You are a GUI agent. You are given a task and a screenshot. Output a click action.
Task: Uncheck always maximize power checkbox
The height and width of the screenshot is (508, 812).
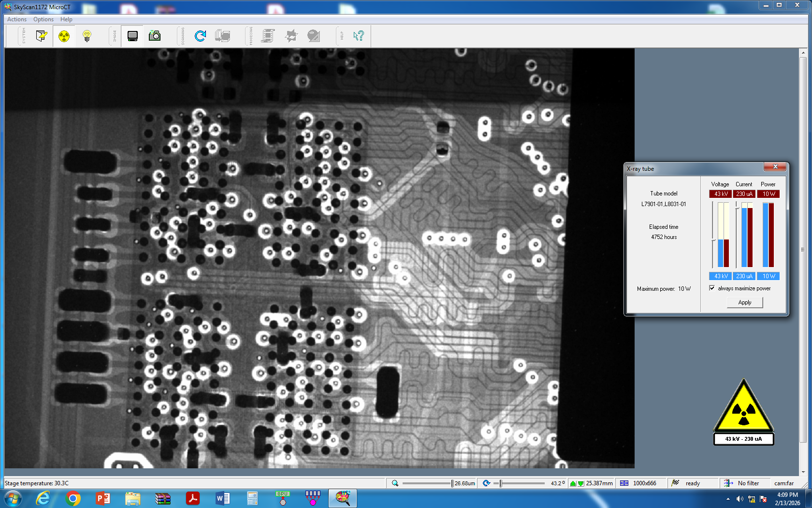pyautogui.click(x=712, y=288)
